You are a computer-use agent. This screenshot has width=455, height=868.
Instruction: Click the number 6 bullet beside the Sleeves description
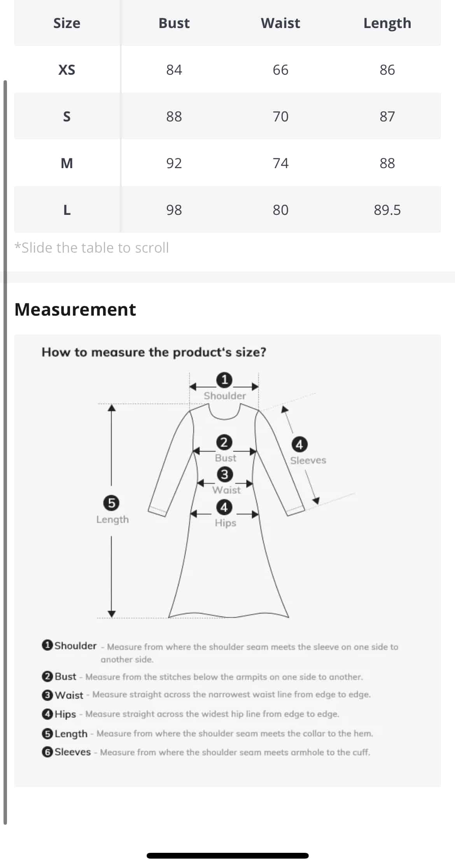[x=47, y=752]
